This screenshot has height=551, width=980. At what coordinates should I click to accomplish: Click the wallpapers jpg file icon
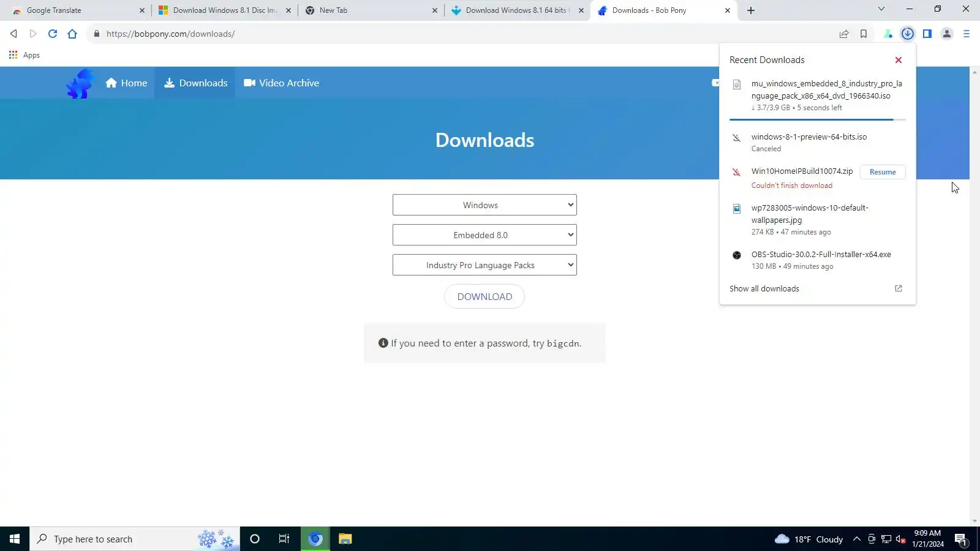click(x=737, y=209)
